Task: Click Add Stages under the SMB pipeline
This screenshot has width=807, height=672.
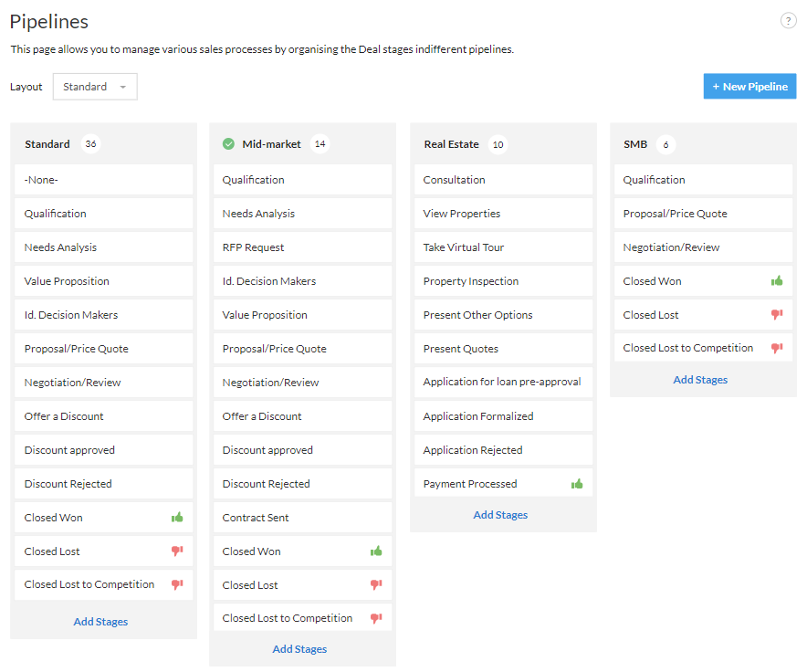Action: [699, 379]
